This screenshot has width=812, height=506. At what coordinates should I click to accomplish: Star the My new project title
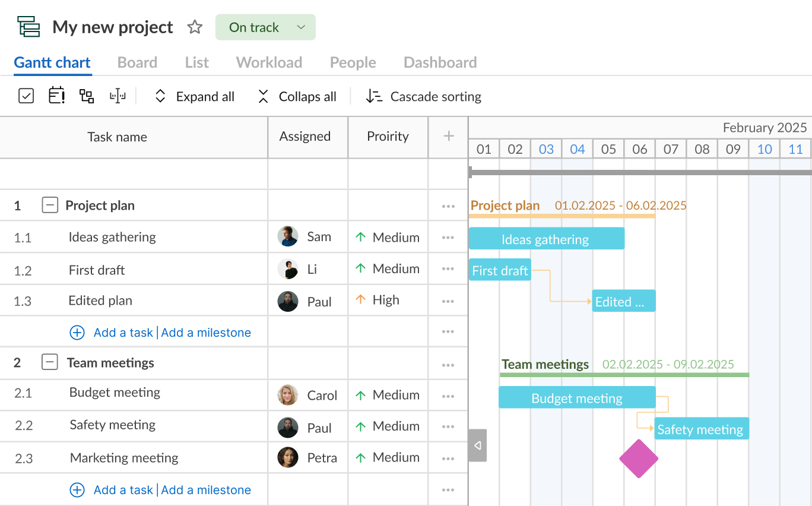pyautogui.click(x=195, y=27)
